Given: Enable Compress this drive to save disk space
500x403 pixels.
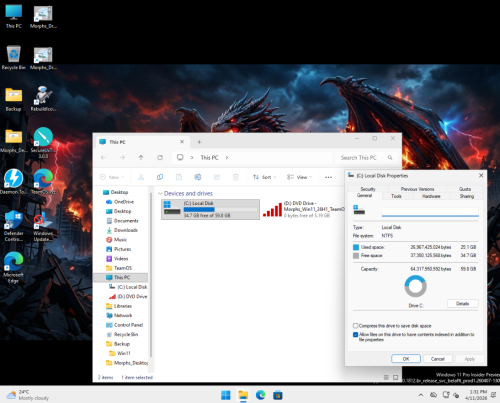Looking at the screenshot, I should (355, 326).
